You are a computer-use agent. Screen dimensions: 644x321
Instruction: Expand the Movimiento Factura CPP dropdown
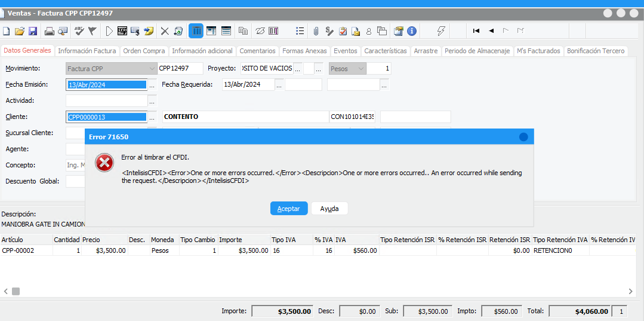(x=152, y=69)
